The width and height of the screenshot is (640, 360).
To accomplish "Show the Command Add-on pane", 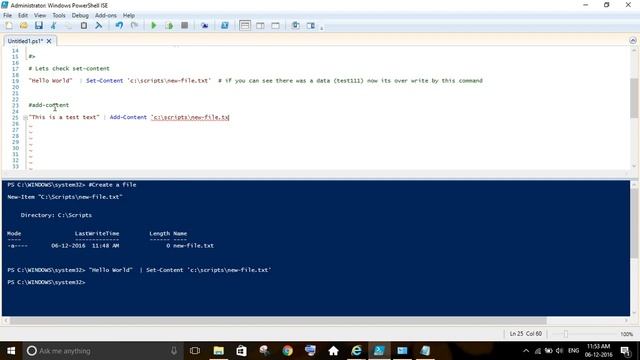I will (x=311, y=26).
